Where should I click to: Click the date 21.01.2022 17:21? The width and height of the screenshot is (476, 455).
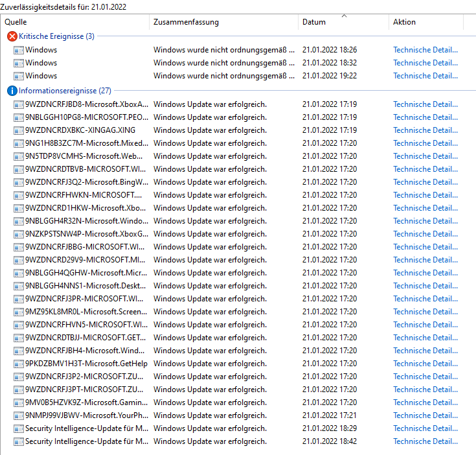coord(330,415)
